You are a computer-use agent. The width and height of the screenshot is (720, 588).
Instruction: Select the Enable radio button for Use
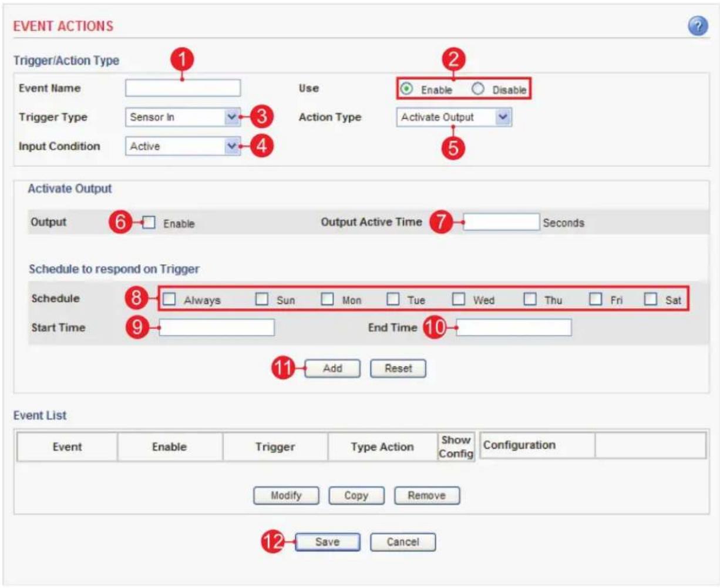coord(405,89)
